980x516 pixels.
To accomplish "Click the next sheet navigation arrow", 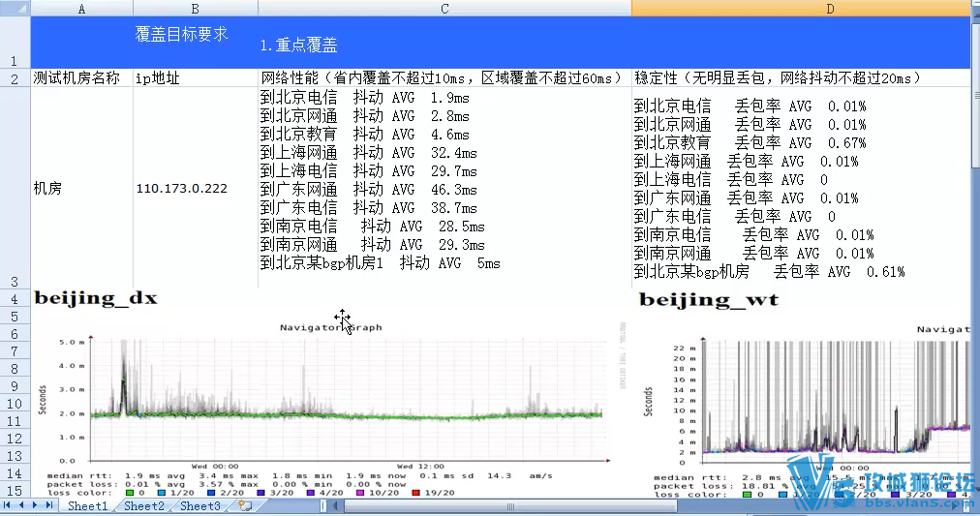I will (35, 505).
